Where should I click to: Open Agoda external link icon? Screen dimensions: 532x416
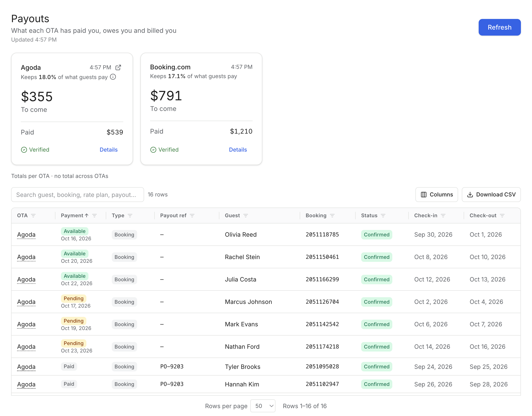(118, 67)
